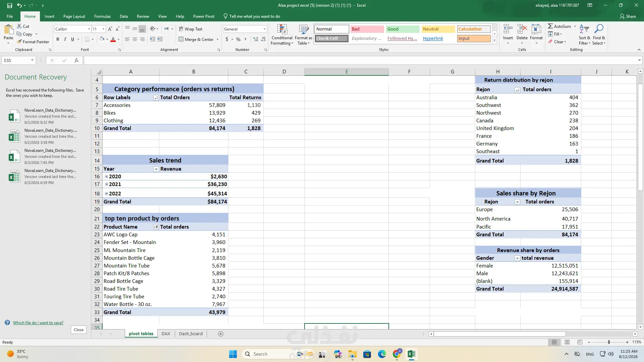
Task: Click accounting number format dollar icon
Action: 227,39
